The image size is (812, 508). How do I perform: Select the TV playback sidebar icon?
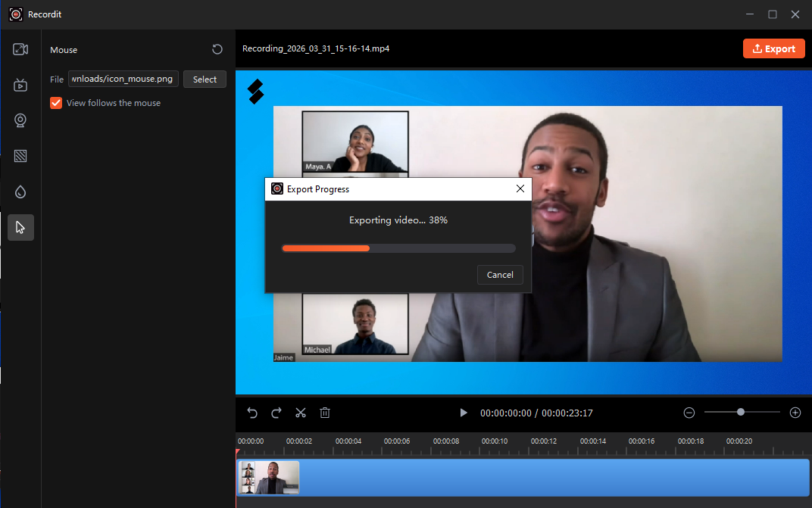[20, 85]
